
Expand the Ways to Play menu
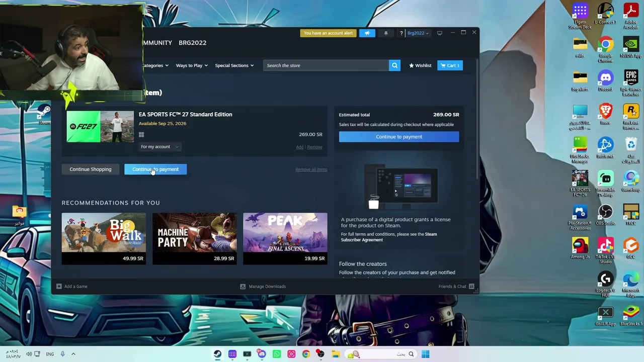(x=192, y=65)
